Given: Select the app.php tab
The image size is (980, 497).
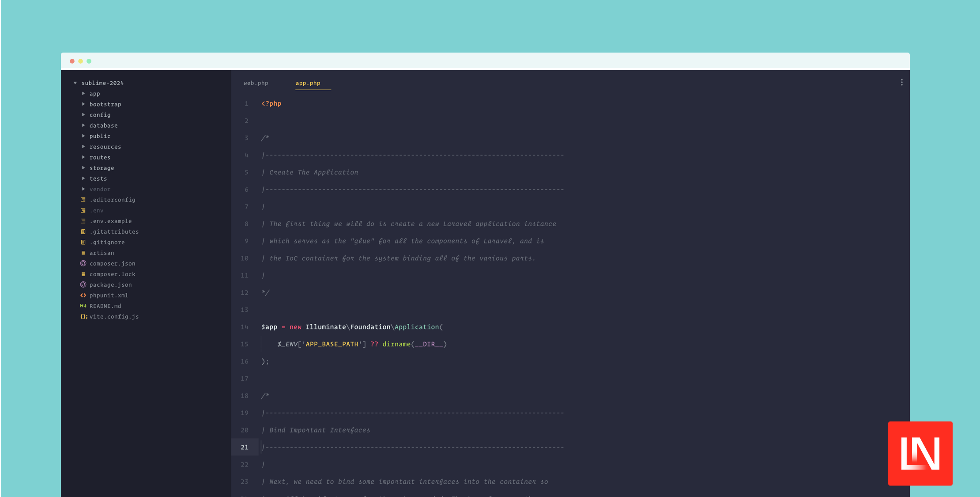Looking at the screenshot, I should click(308, 83).
